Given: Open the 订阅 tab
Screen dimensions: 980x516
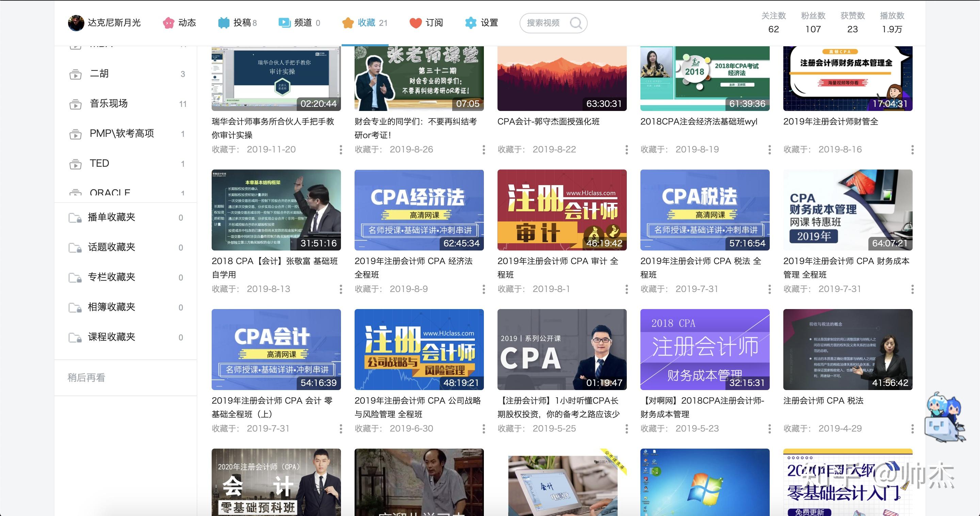Looking at the screenshot, I should (x=426, y=23).
